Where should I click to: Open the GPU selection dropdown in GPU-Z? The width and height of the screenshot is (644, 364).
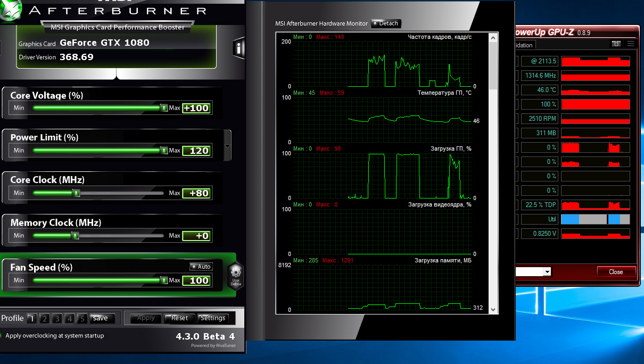[x=547, y=272]
